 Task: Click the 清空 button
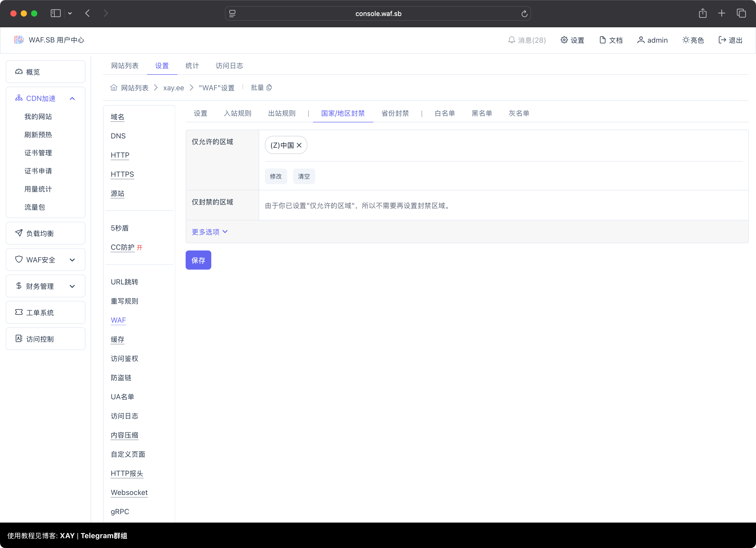pyautogui.click(x=304, y=176)
